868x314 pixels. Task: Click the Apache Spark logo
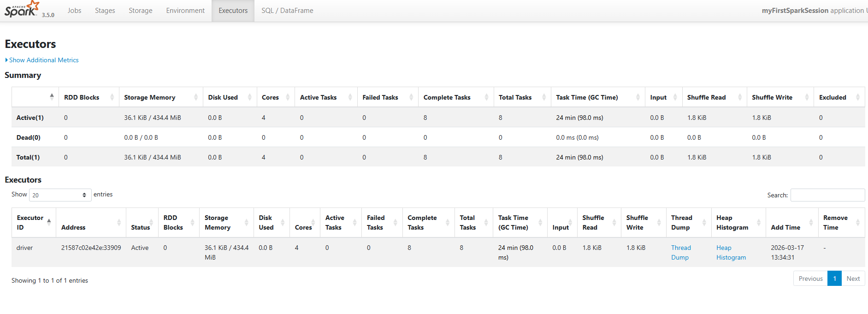coord(22,9)
